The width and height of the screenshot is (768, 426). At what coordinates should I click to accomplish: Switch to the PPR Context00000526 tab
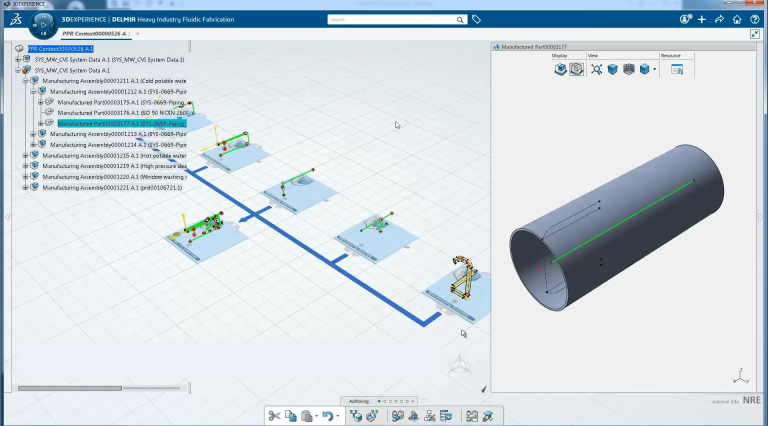point(96,34)
